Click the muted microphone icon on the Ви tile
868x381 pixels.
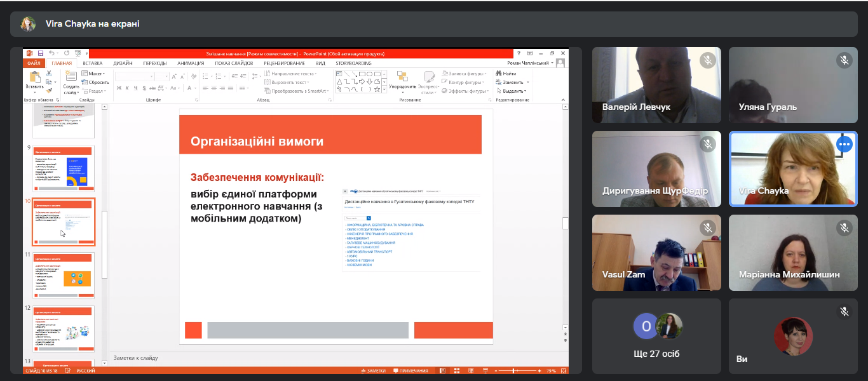[x=844, y=312]
